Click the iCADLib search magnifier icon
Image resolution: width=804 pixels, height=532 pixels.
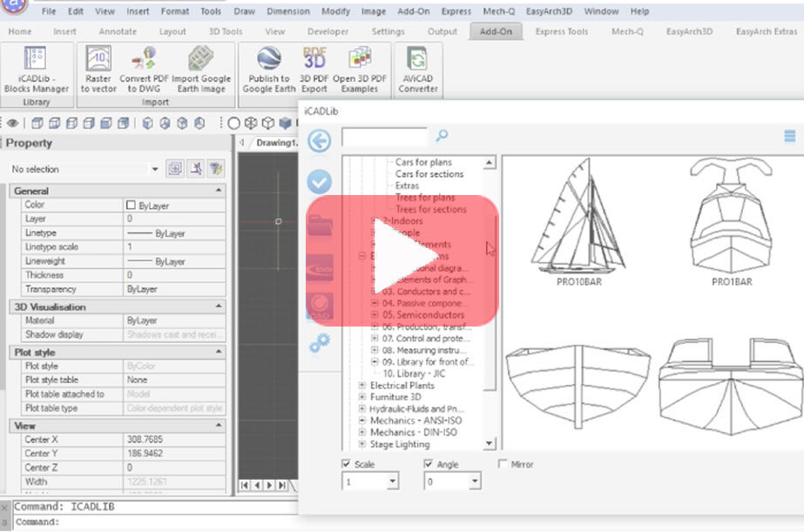pos(442,136)
